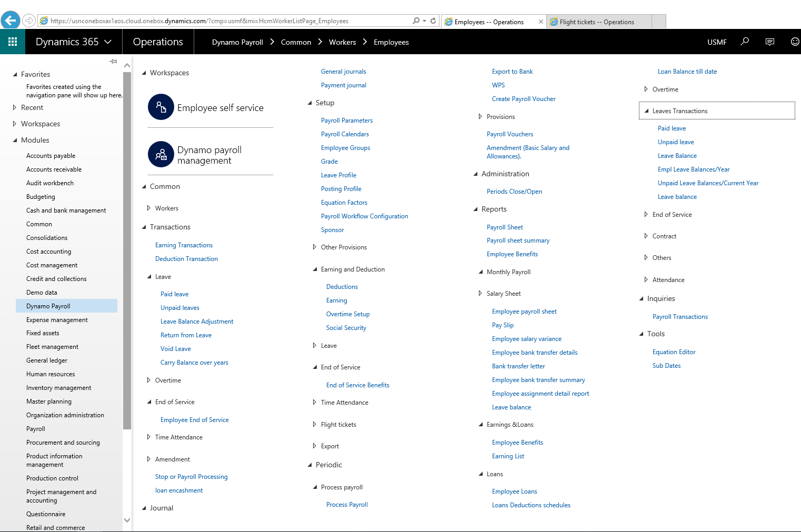
Task: Click the browser back arrow button
Action: [11, 21]
